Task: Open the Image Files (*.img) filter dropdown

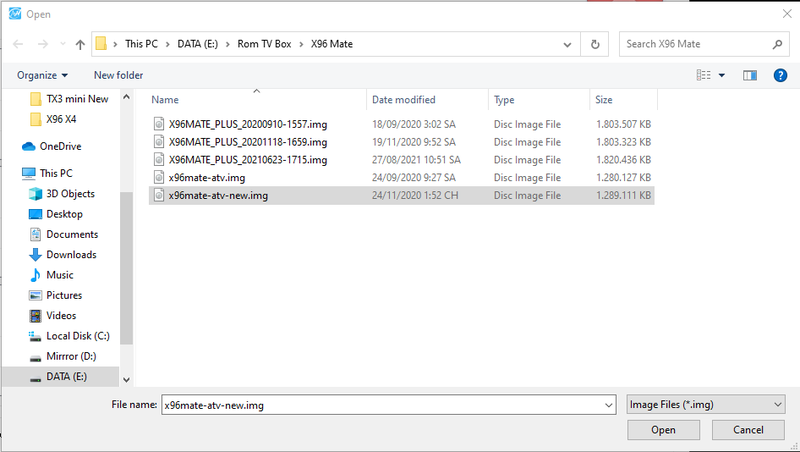Action: point(706,405)
